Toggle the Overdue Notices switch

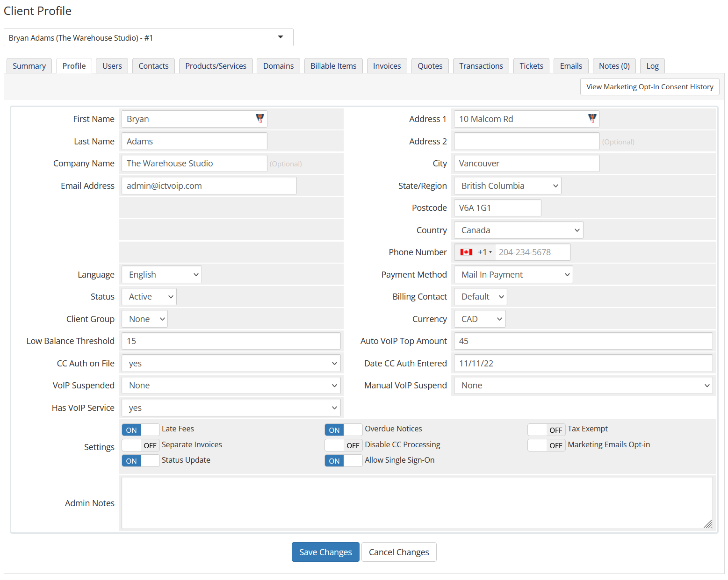(344, 430)
